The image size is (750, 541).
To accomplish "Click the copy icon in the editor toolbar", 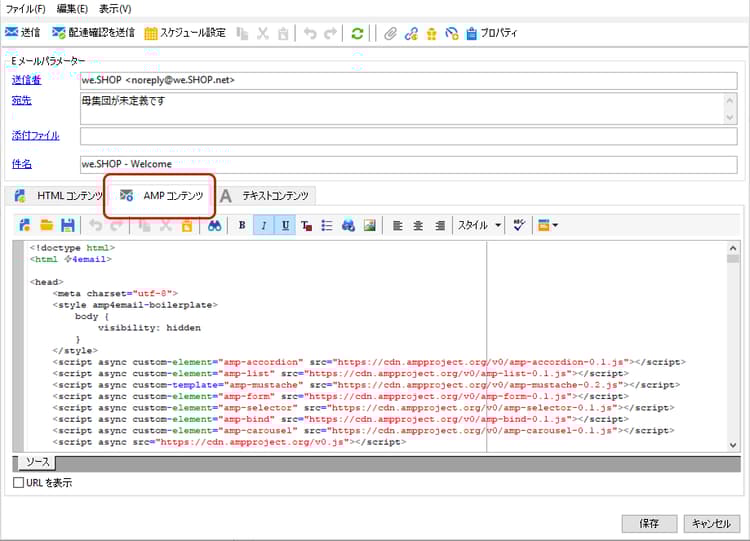I will click(144, 225).
